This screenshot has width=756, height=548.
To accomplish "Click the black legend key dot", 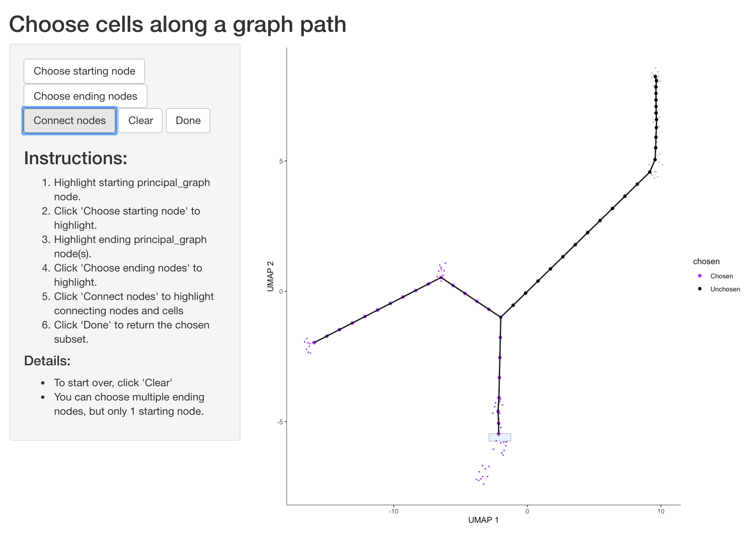I will [699, 289].
